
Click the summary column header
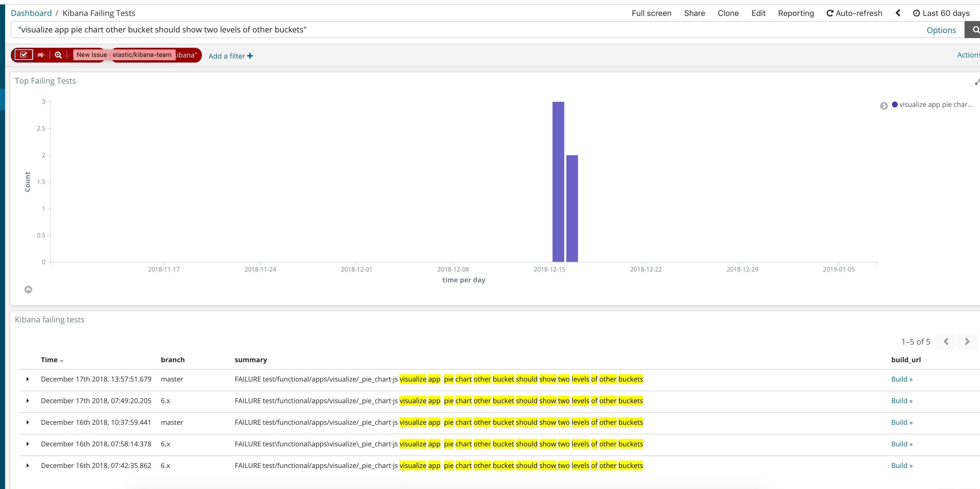click(x=251, y=360)
